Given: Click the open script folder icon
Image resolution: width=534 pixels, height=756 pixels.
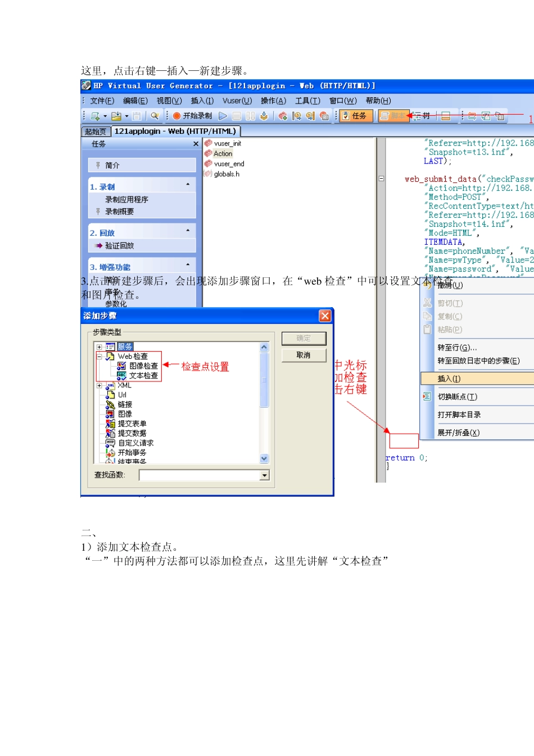Looking at the screenshot, I should 116,116.
